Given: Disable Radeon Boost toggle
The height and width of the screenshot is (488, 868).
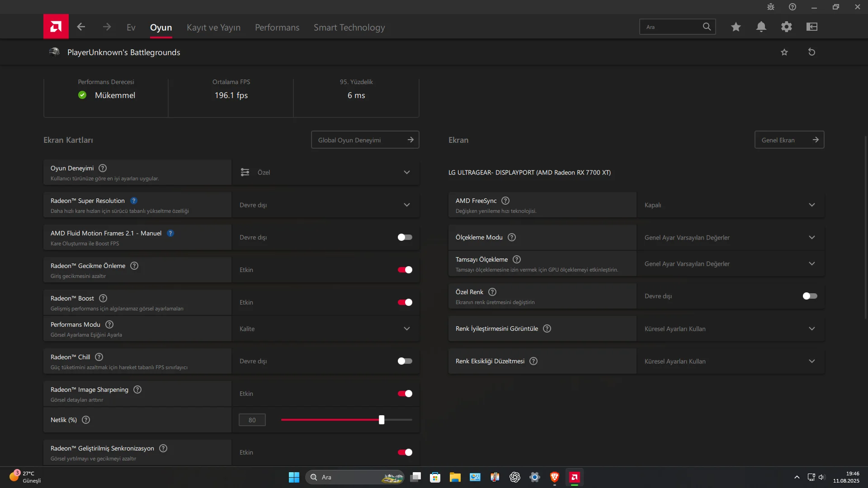Looking at the screenshot, I should tap(405, 302).
